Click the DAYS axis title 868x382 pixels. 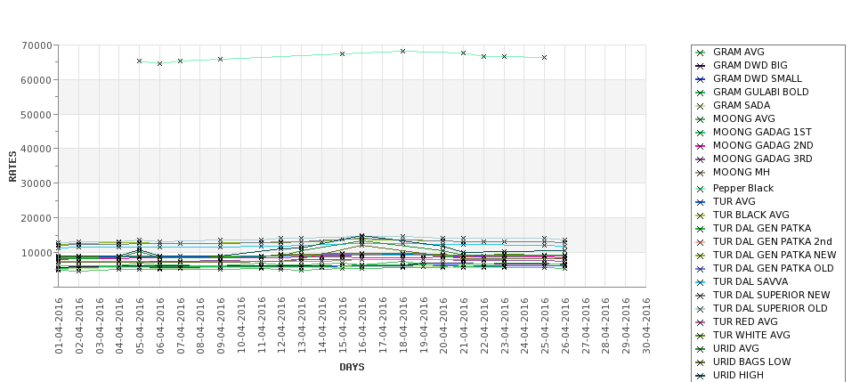(x=352, y=367)
